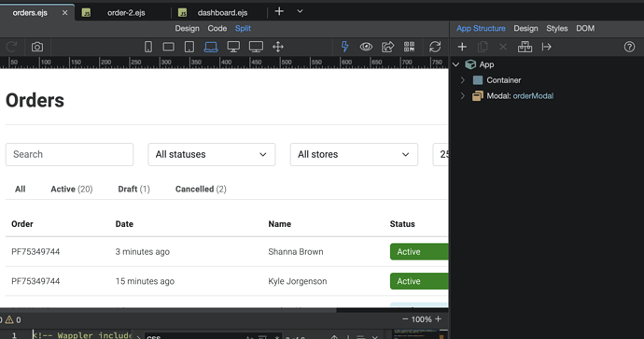Screen dimensions: 644x339
Task: Select the desktop monitor device preview
Action: click(233, 47)
